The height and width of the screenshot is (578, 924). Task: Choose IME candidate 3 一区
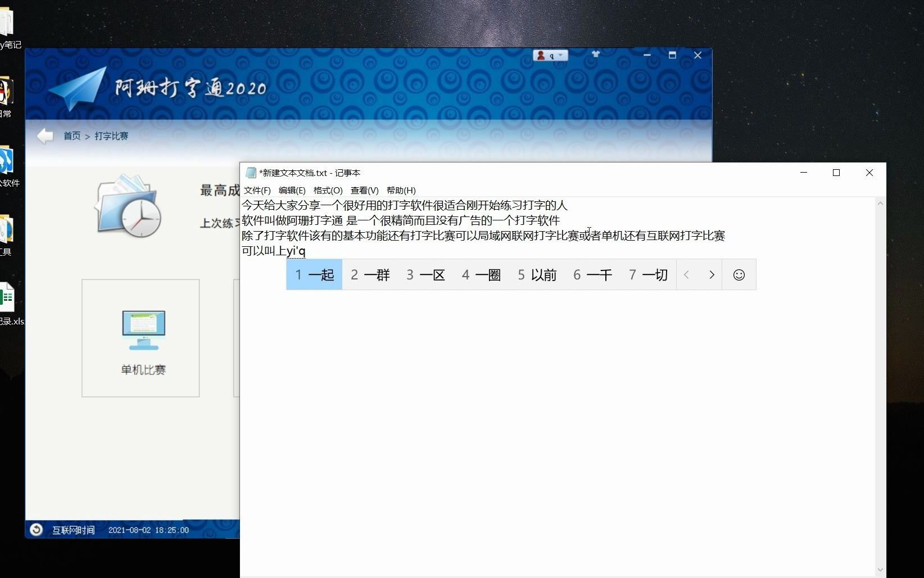click(425, 274)
